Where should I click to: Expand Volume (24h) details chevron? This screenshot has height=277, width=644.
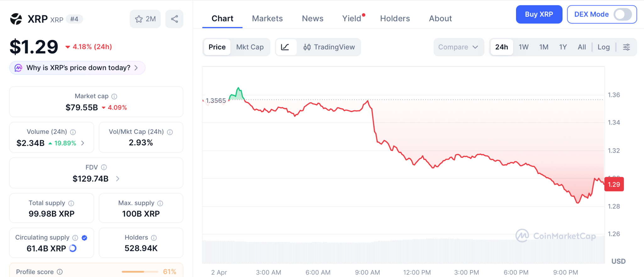(83, 143)
